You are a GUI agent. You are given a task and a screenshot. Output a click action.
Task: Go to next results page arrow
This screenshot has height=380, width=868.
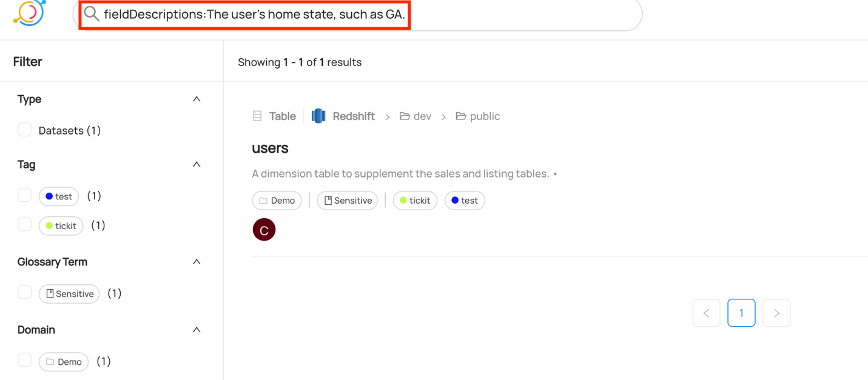(x=776, y=313)
